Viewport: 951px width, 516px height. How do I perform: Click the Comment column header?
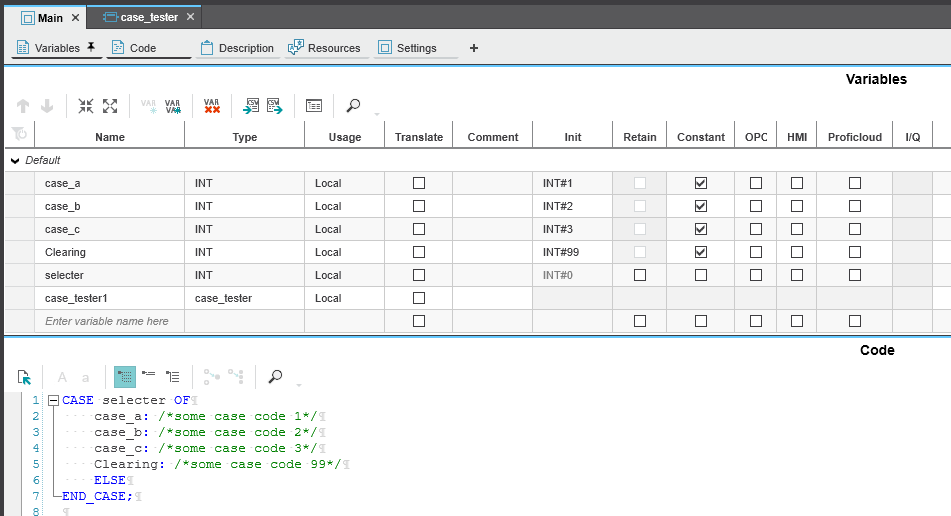tap(492, 137)
